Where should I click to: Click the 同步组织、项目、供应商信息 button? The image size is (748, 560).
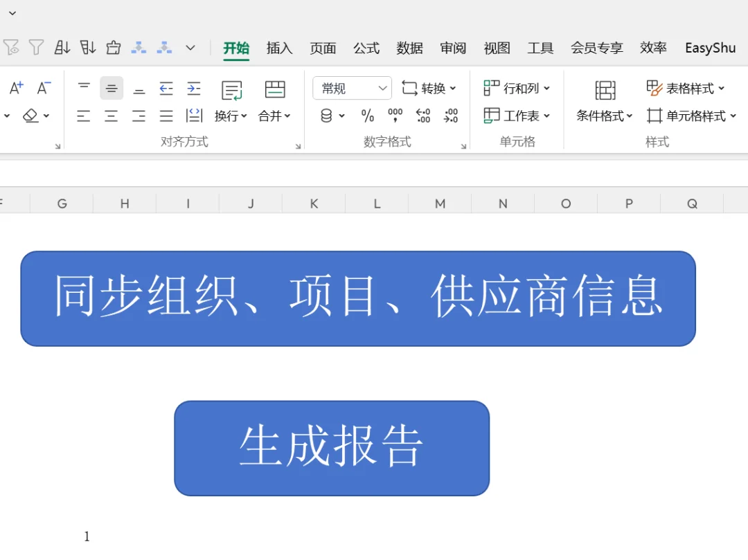click(358, 299)
